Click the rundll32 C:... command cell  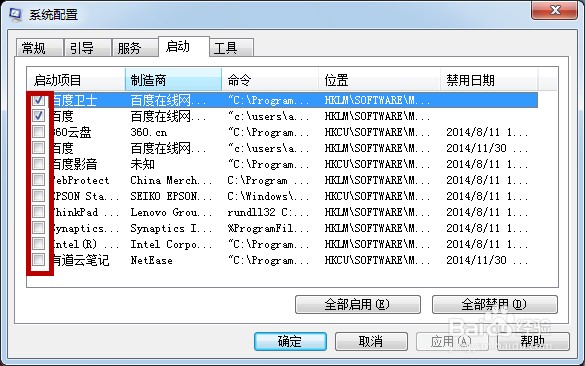click(268, 212)
